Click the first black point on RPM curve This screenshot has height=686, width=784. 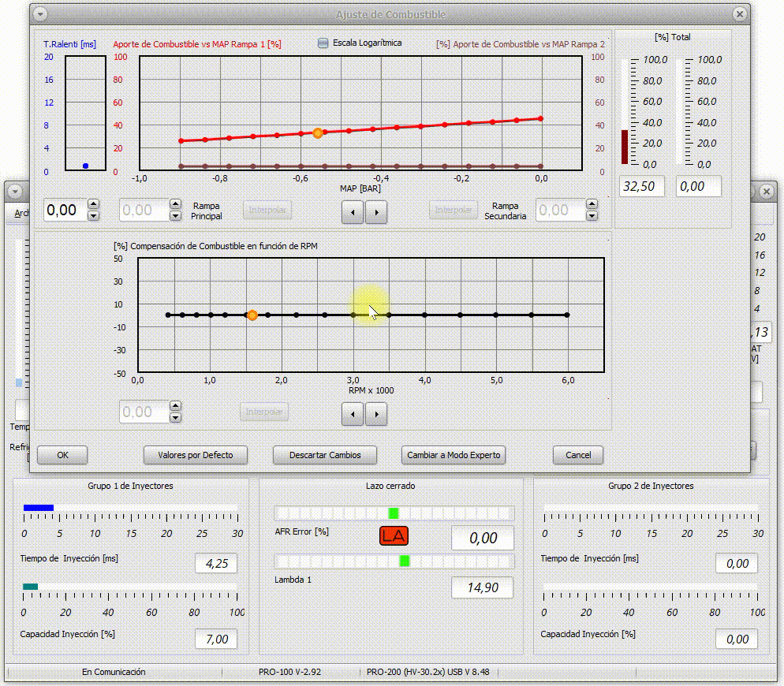point(168,315)
